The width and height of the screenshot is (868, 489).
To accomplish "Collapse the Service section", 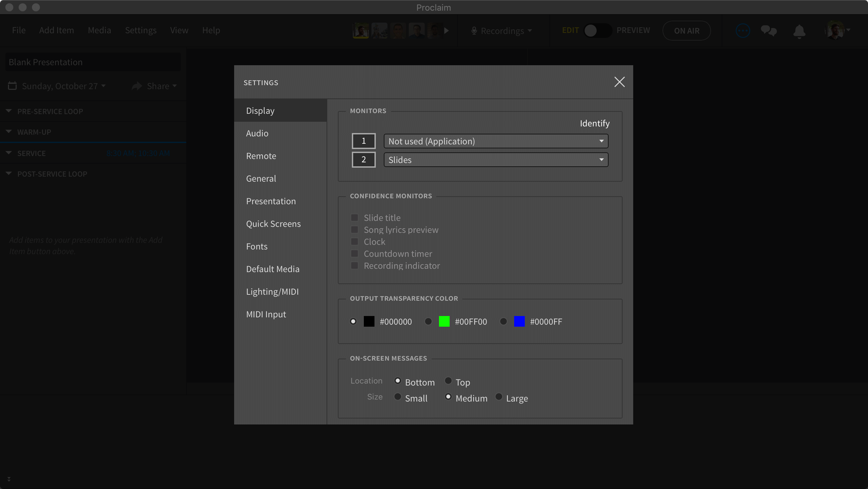I will 9,153.
